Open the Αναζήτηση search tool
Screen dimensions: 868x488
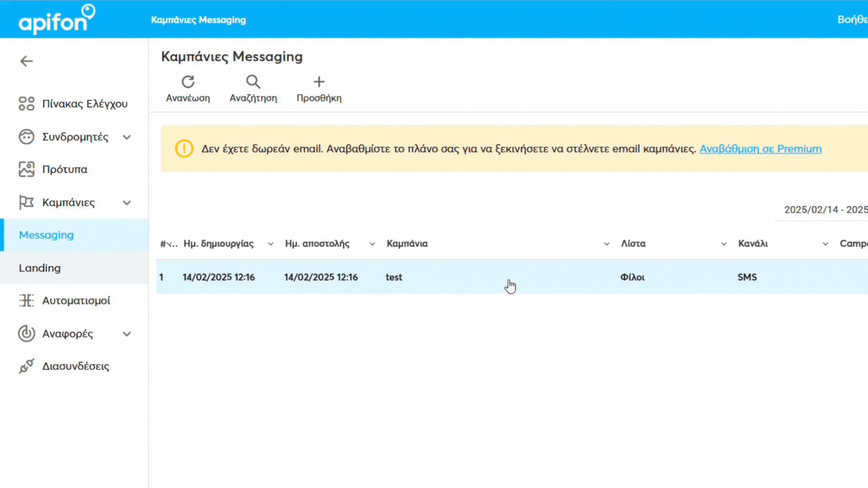coord(253,82)
